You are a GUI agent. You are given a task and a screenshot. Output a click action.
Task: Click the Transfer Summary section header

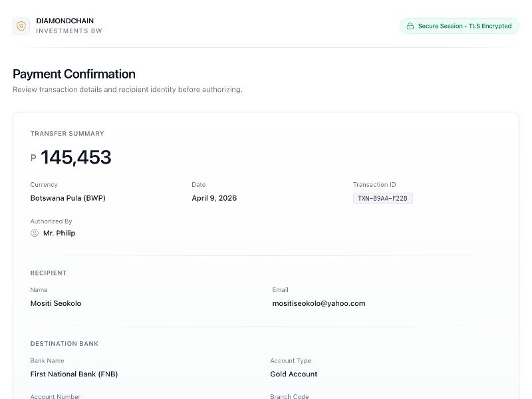[x=67, y=133]
